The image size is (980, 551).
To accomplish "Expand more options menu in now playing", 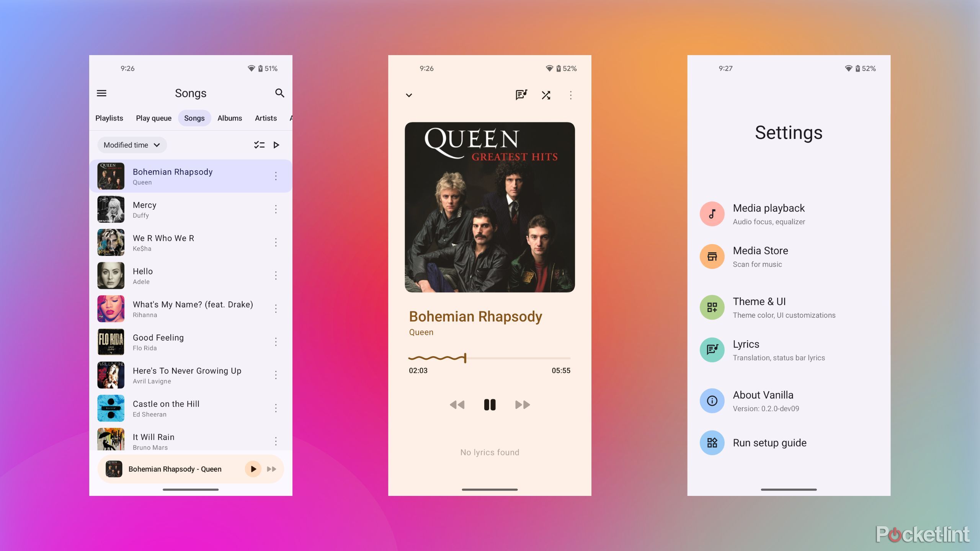I will click(x=572, y=95).
